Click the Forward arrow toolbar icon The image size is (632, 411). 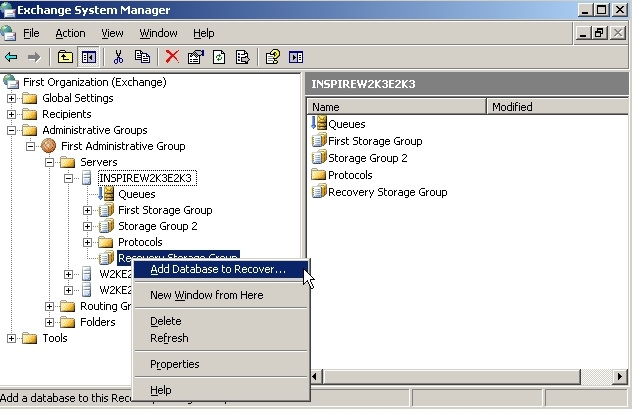pos(34,57)
